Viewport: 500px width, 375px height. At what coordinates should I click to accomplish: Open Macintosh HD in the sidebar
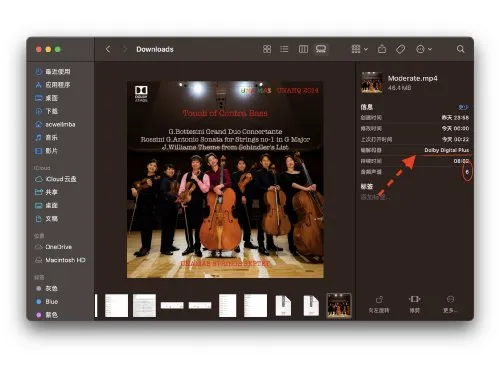tap(60, 260)
